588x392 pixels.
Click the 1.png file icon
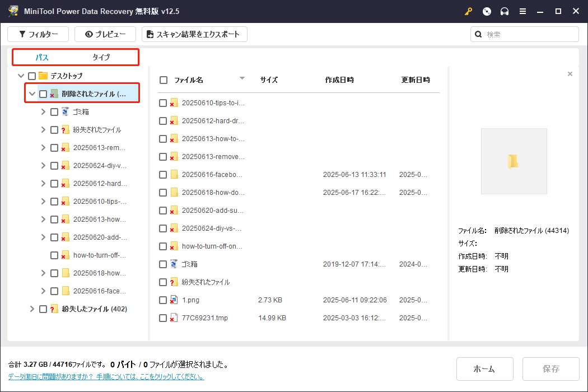coord(174,300)
